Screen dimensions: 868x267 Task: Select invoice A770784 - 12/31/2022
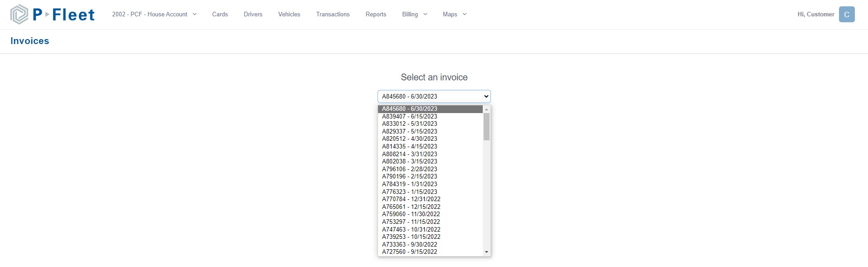coord(411,199)
